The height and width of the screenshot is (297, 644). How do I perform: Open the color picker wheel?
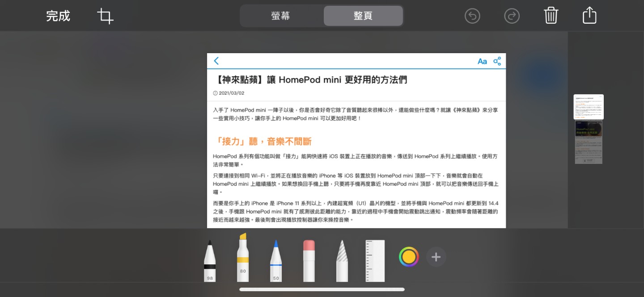[x=409, y=257]
